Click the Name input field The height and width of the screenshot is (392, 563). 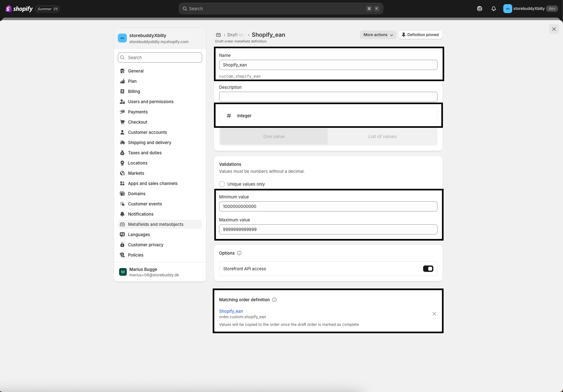tap(328, 65)
